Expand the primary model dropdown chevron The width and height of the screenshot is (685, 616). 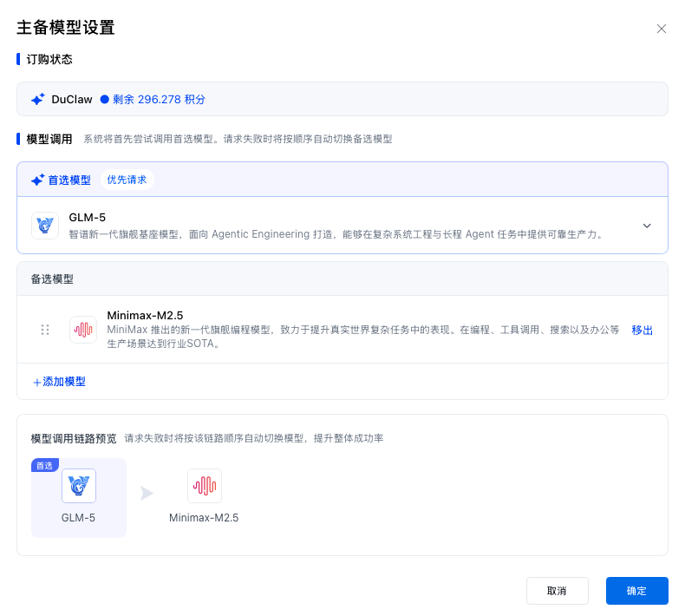point(647,226)
